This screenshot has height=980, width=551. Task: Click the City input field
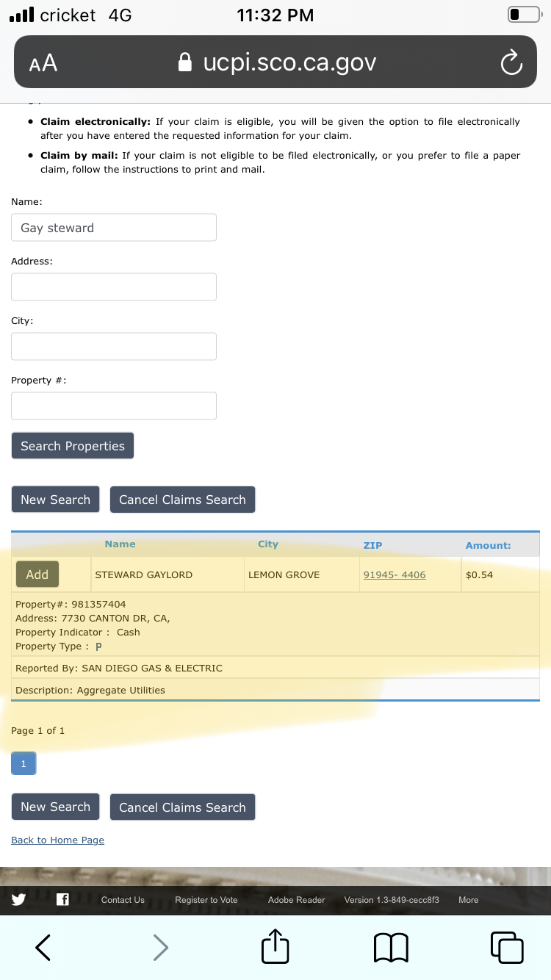click(x=114, y=346)
